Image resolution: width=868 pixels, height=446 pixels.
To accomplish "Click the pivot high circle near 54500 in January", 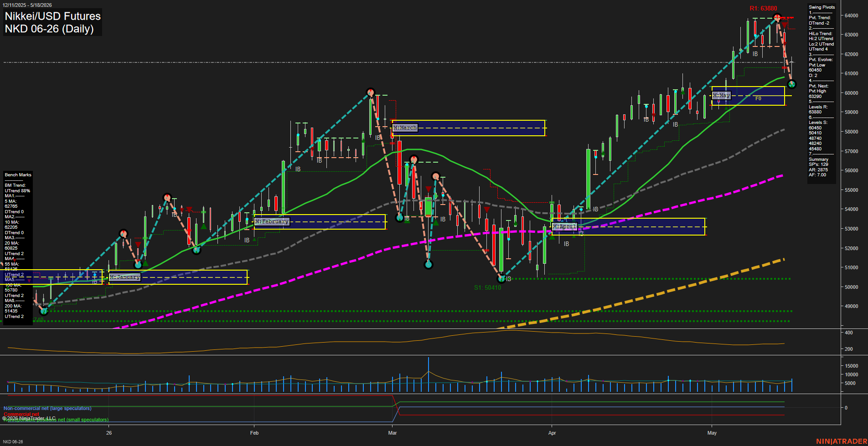I will pyautogui.click(x=167, y=197).
